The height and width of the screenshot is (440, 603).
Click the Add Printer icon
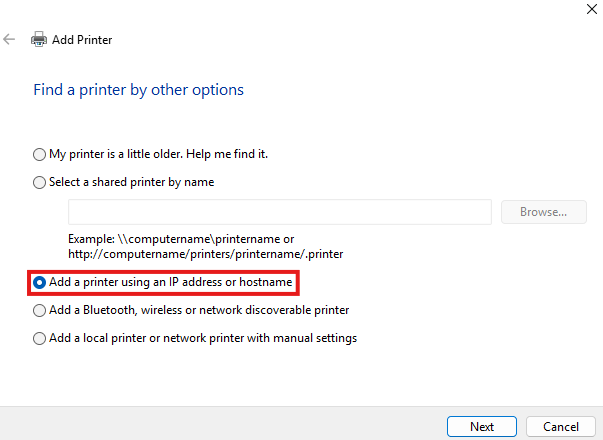click(39, 39)
